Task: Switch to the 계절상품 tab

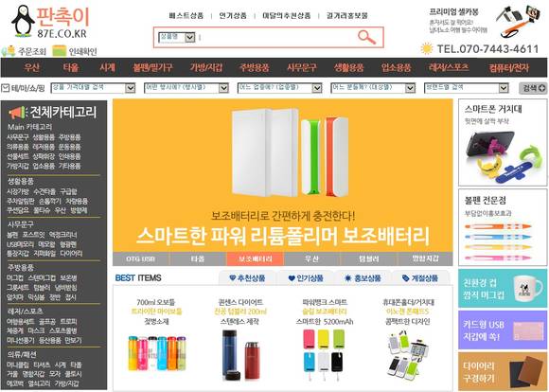Action: click(x=420, y=278)
